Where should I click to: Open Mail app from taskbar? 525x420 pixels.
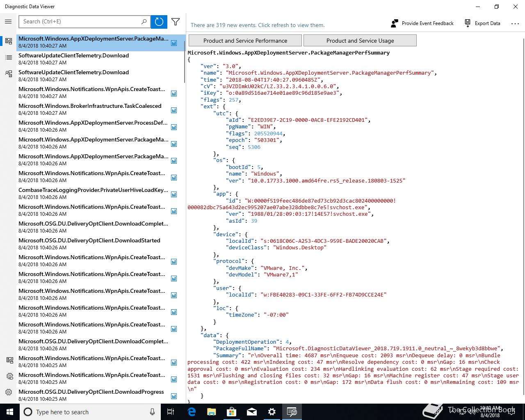coord(252,412)
